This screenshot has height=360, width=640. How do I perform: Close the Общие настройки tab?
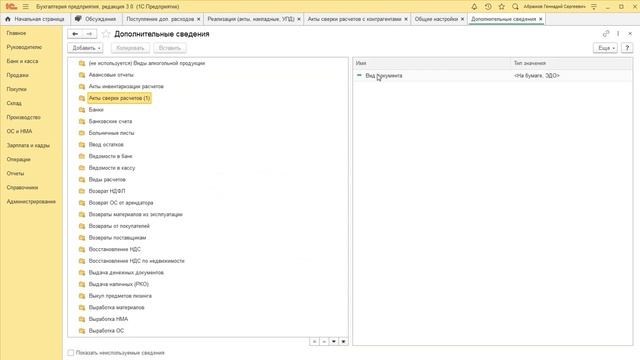click(462, 19)
